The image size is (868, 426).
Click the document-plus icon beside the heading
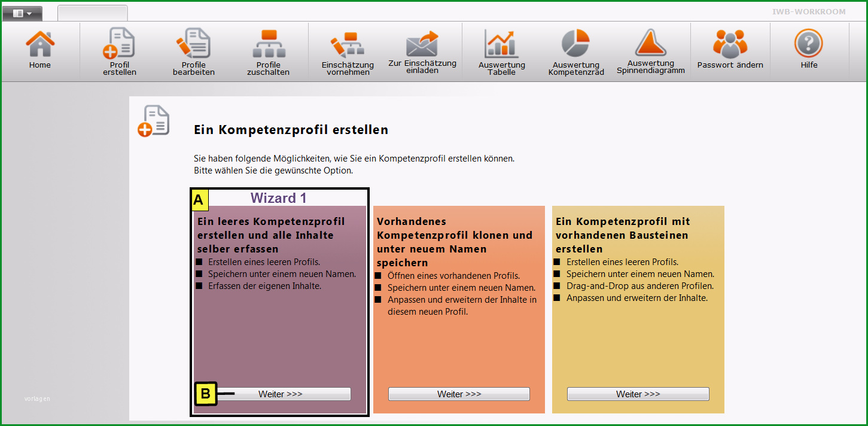point(154,121)
